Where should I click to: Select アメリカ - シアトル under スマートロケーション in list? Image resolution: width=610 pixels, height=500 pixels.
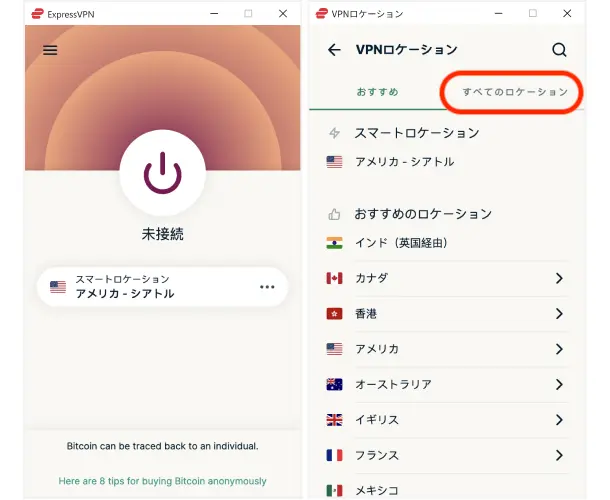(x=405, y=161)
